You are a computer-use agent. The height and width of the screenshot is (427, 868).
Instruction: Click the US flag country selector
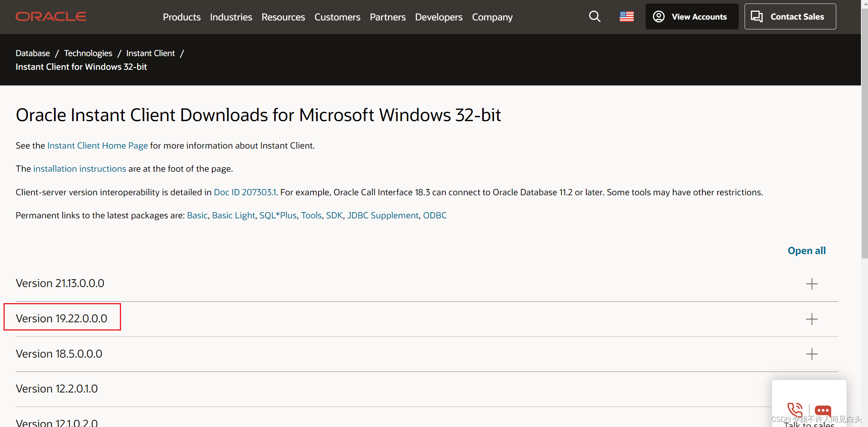coord(626,16)
